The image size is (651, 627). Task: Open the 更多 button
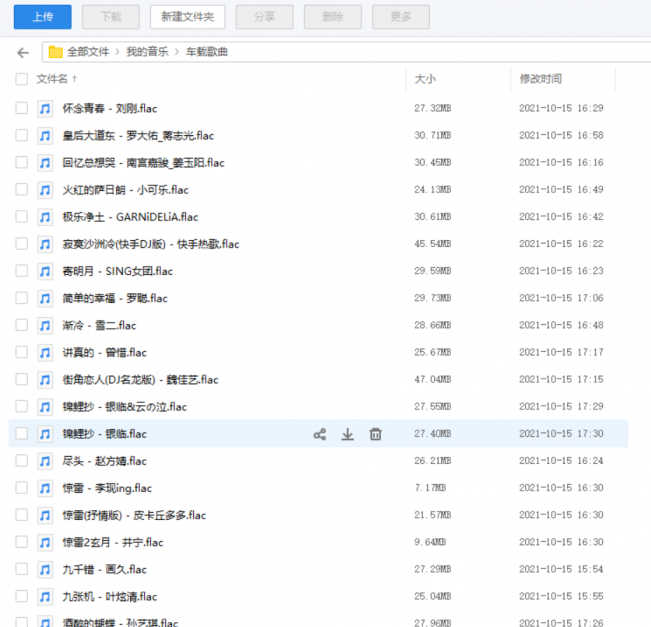click(x=401, y=17)
